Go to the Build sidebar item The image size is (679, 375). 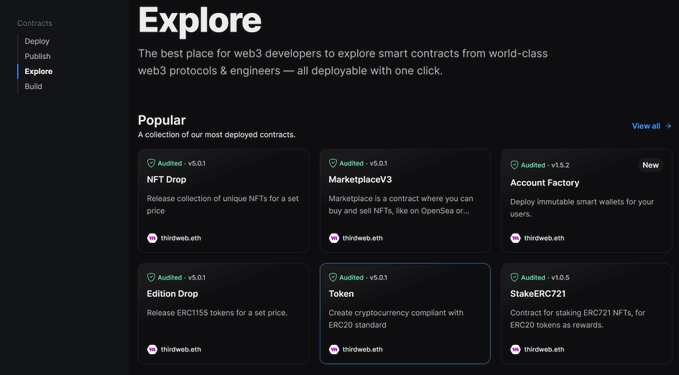33,87
